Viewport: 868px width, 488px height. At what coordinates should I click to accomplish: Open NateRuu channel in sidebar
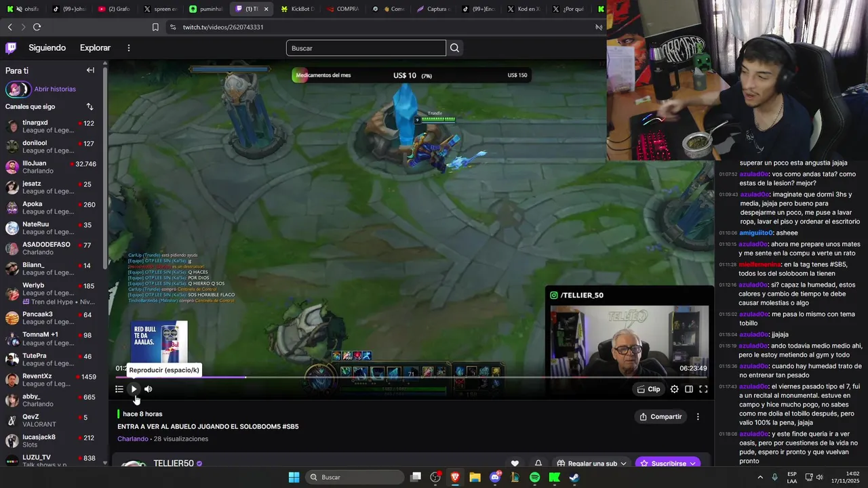(51, 228)
